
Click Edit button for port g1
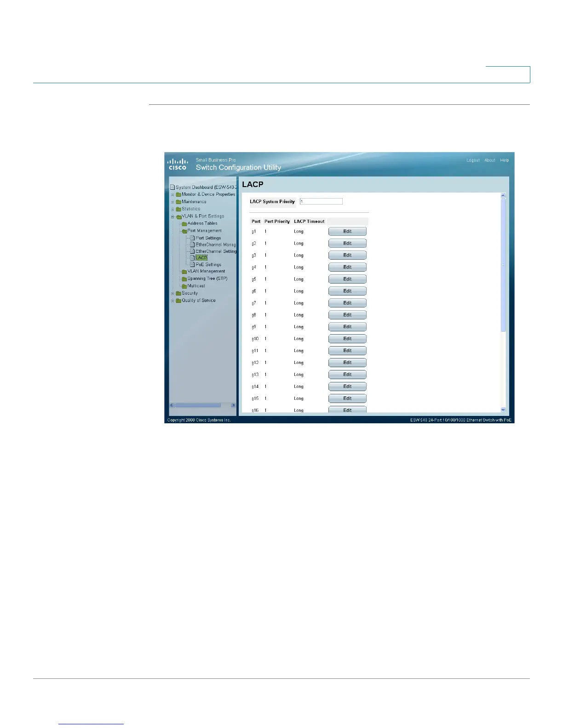click(347, 232)
